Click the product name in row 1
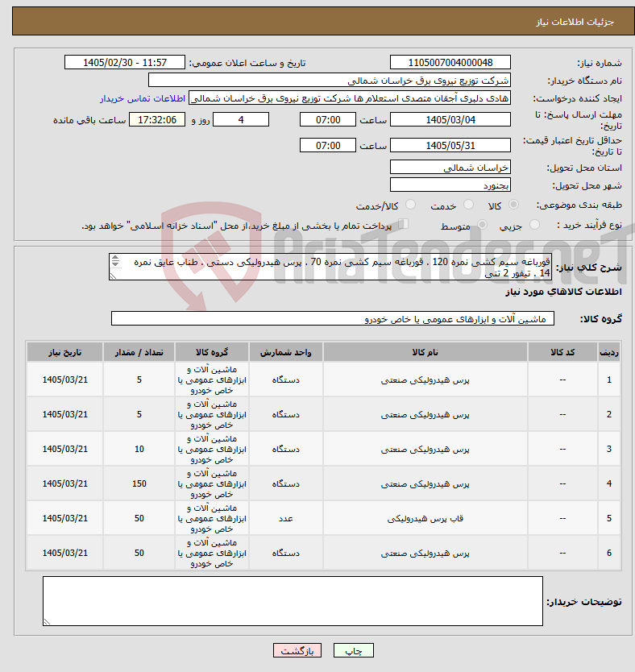635x672 pixels. (425, 380)
